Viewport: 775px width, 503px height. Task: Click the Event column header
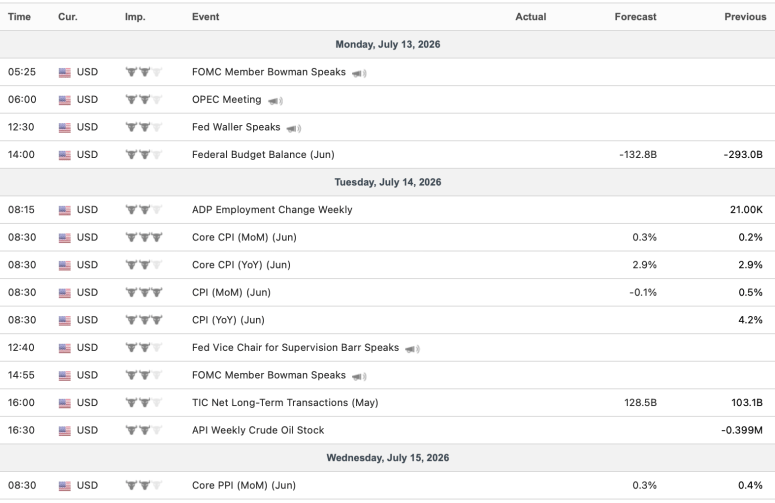tap(206, 17)
